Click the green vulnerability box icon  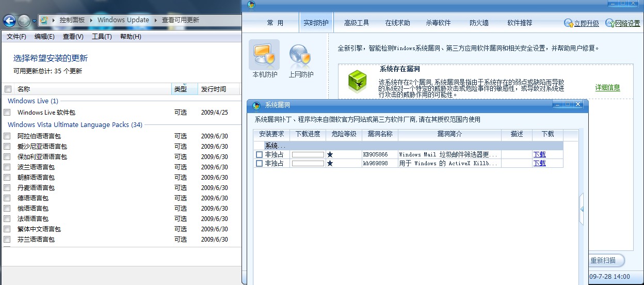point(357,81)
